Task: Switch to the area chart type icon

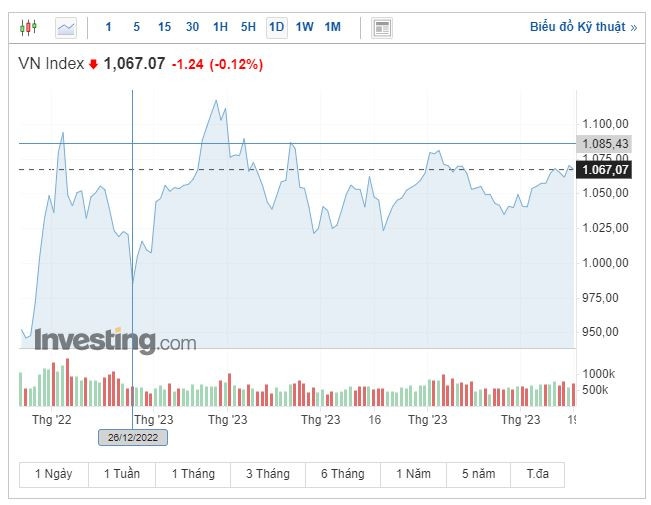Action: click(66, 27)
